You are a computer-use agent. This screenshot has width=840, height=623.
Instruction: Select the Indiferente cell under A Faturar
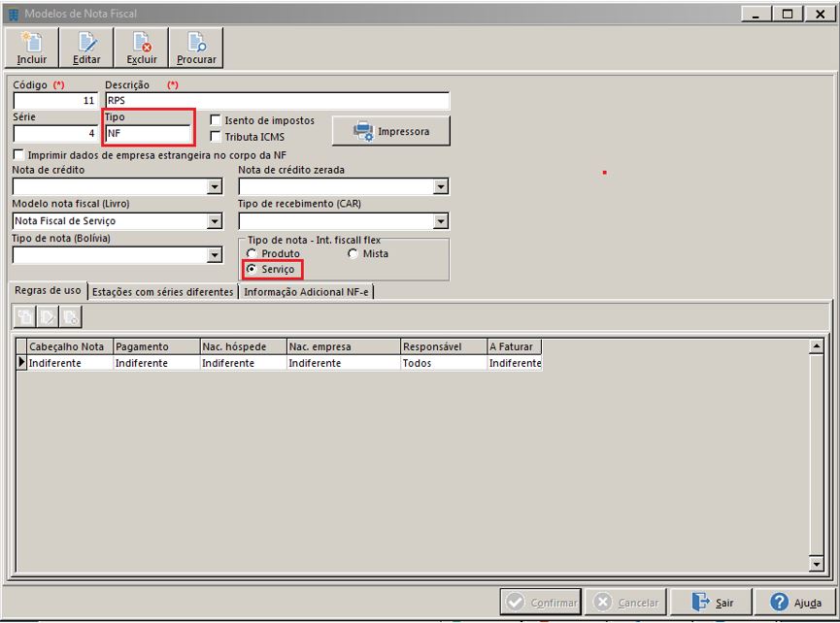tap(515, 363)
